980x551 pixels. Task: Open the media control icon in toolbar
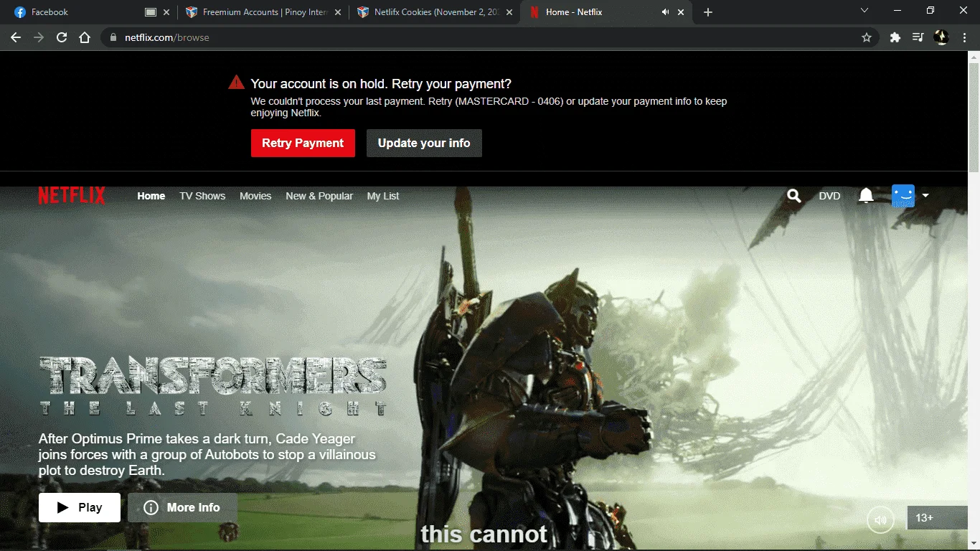coord(918,37)
